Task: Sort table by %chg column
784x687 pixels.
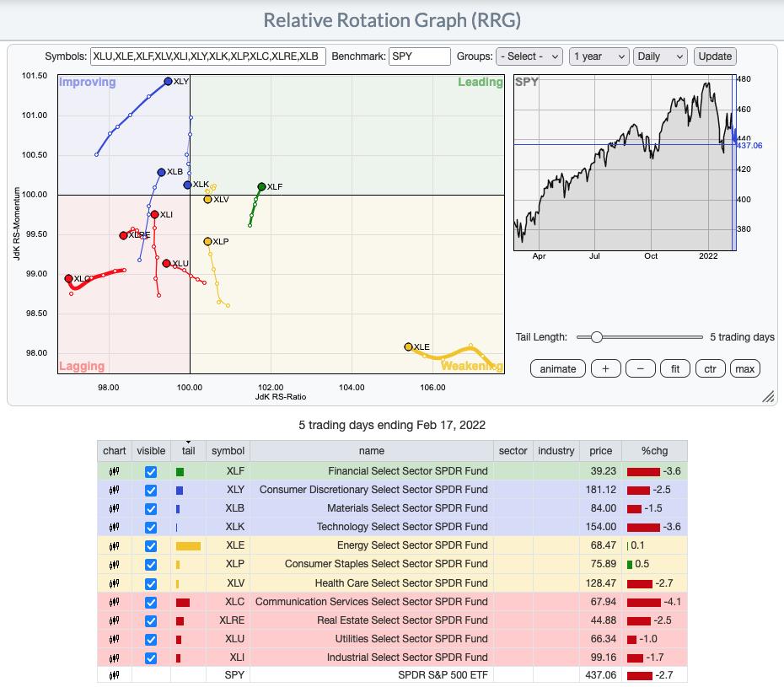Action: (654, 450)
